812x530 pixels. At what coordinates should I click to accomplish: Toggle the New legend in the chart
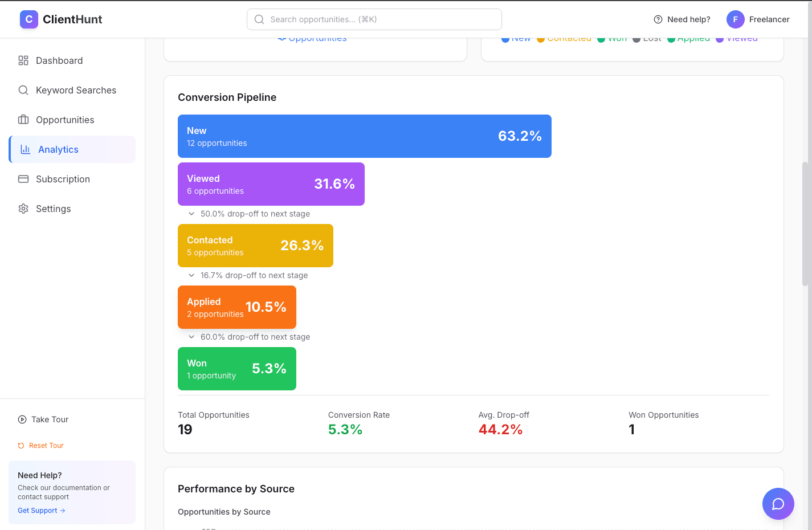(516, 38)
